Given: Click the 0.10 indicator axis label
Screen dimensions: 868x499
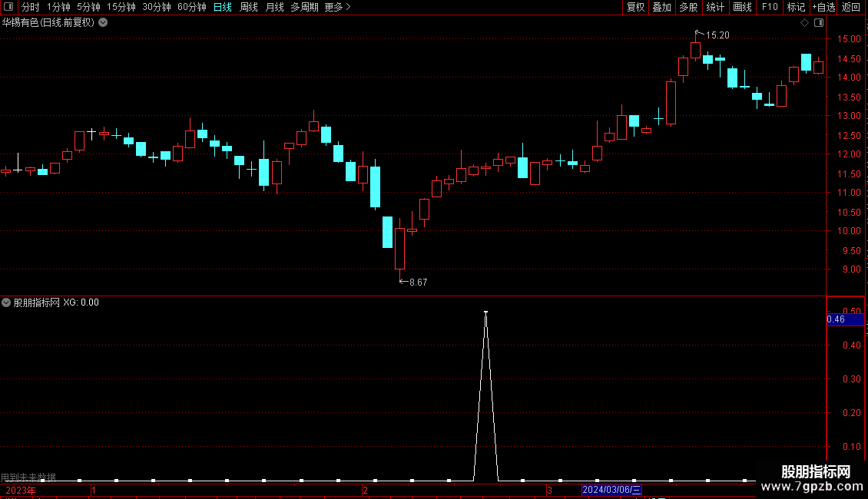Looking at the screenshot, I should [x=851, y=447].
